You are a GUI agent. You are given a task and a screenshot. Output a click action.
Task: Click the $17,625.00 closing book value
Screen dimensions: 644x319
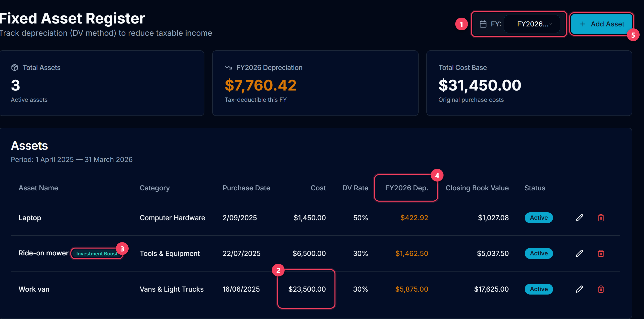[491, 289]
